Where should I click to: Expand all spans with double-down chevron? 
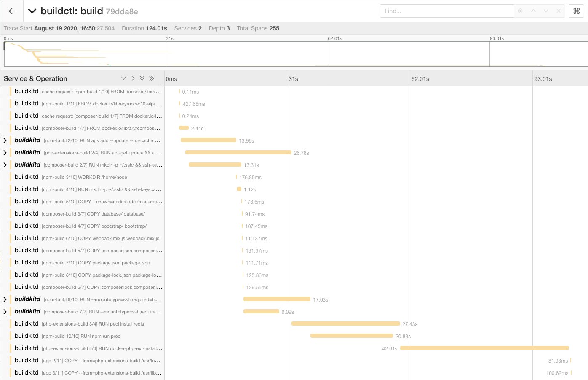(x=142, y=78)
